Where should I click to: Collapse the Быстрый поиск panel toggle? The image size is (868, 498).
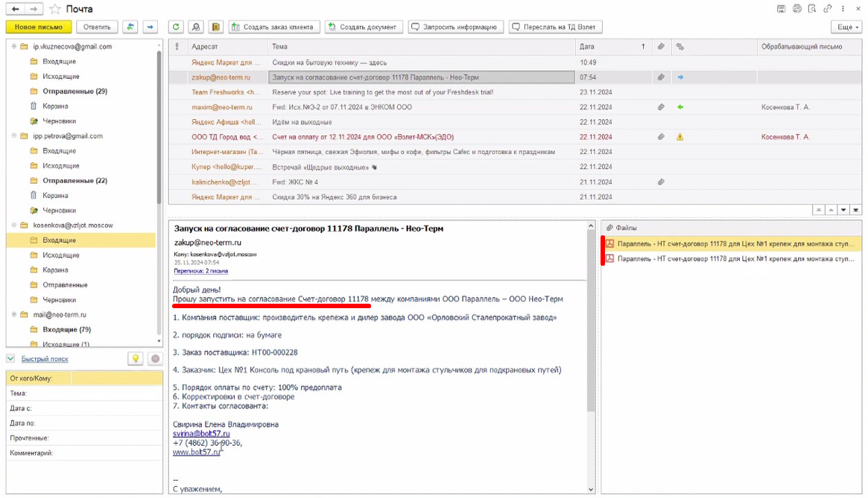click(10, 359)
